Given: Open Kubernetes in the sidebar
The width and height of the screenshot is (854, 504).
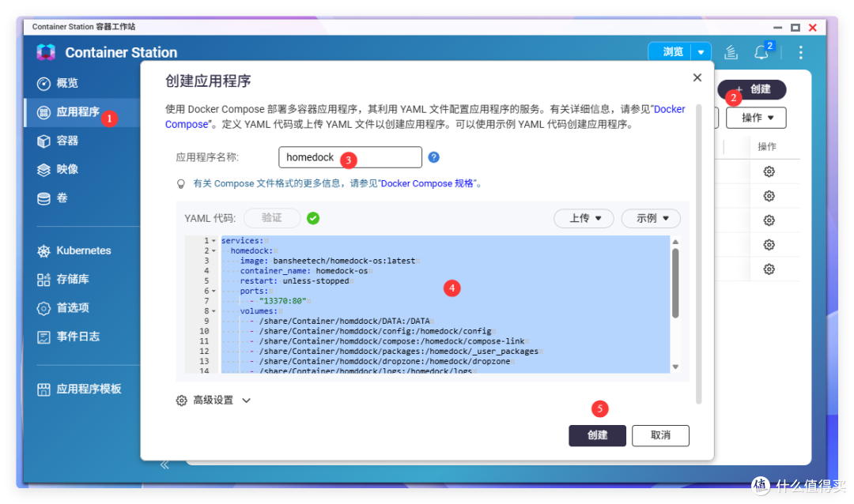Looking at the screenshot, I should pos(74,250).
